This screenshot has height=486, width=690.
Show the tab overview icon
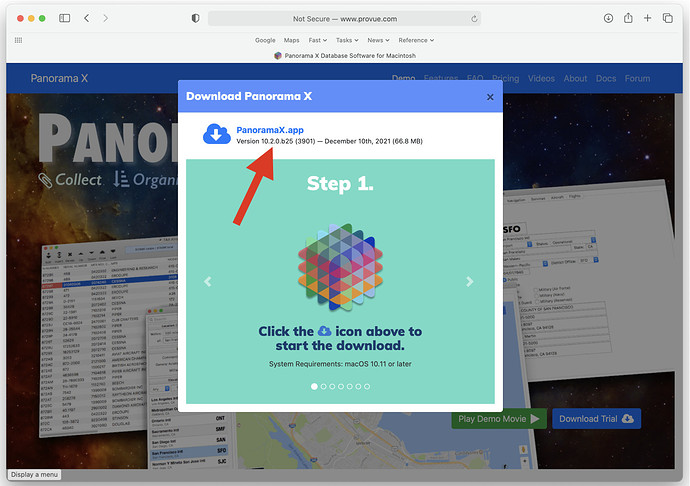pos(668,18)
